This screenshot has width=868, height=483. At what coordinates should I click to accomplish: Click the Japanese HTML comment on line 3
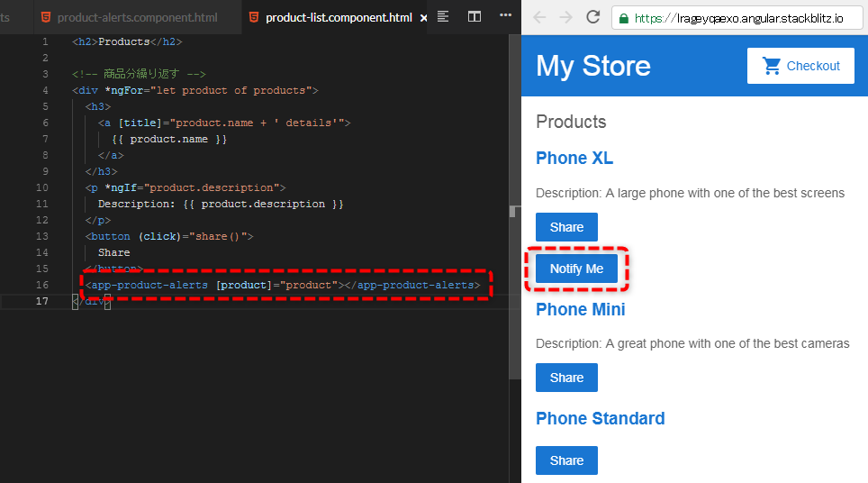(139, 74)
